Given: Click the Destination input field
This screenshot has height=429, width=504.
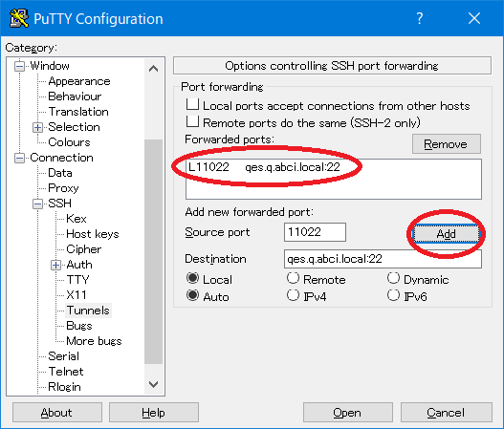Looking at the screenshot, I should [383, 259].
